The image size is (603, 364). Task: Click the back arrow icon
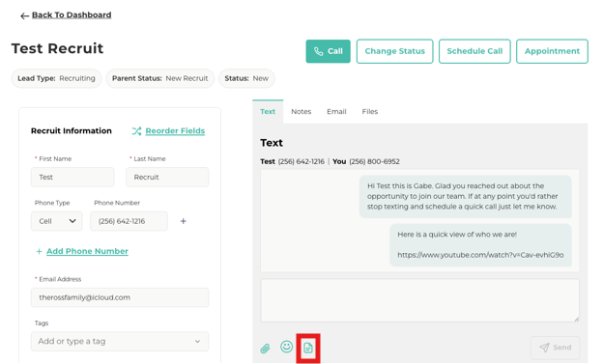pyautogui.click(x=24, y=15)
